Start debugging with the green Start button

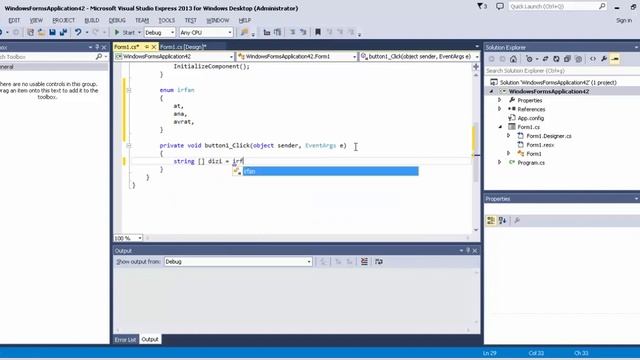pyautogui.click(x=124, y=32)
